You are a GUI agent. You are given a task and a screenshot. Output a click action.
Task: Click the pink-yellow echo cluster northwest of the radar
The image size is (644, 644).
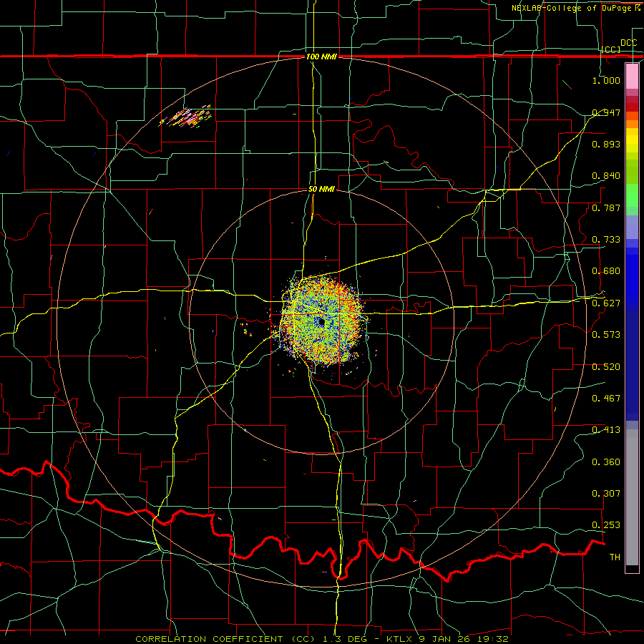[x=187, y=117]
